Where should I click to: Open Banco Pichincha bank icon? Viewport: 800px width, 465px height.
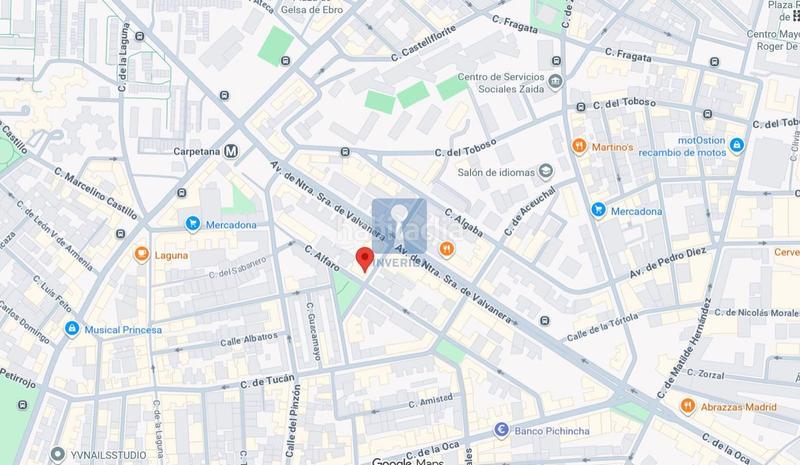coord(501,430)
